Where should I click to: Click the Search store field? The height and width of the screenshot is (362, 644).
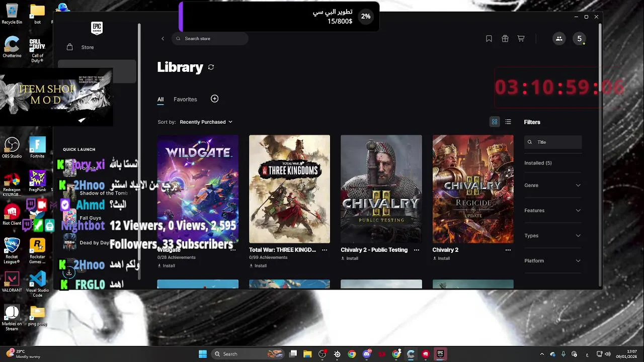210,39
